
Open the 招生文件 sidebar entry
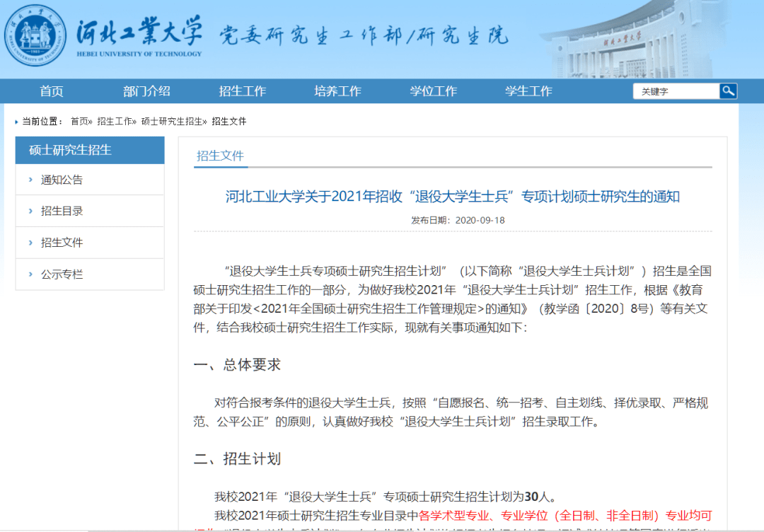click(57, 242)
